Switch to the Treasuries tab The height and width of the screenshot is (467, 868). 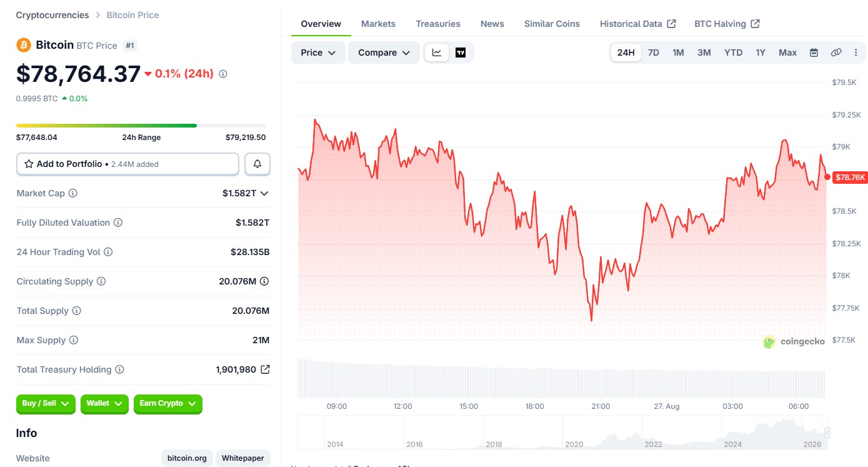tap(438, 24)
